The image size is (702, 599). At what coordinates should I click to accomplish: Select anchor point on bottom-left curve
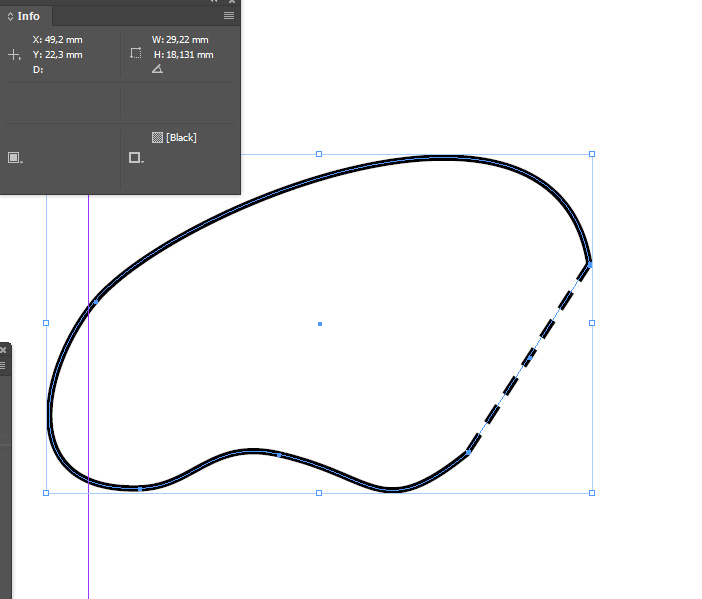(140, 489)
